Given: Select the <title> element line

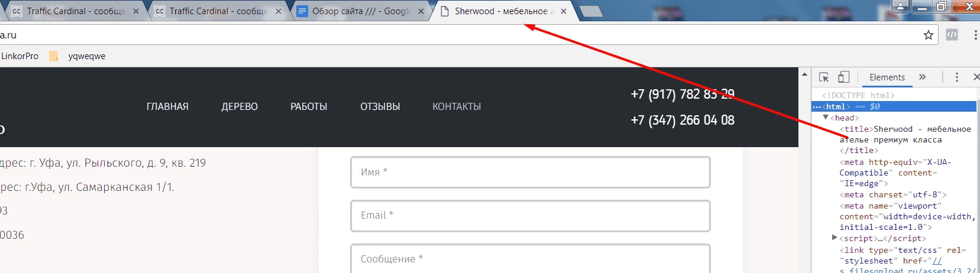Looking at the screenshot, I should pyautogui.click(x=905, y=134).
